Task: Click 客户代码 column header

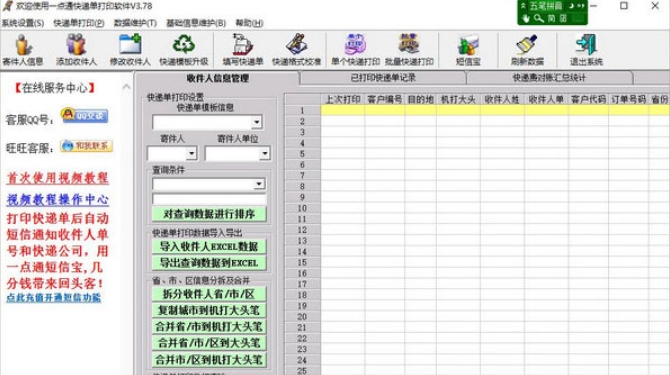Action: (x=588, y=100)
